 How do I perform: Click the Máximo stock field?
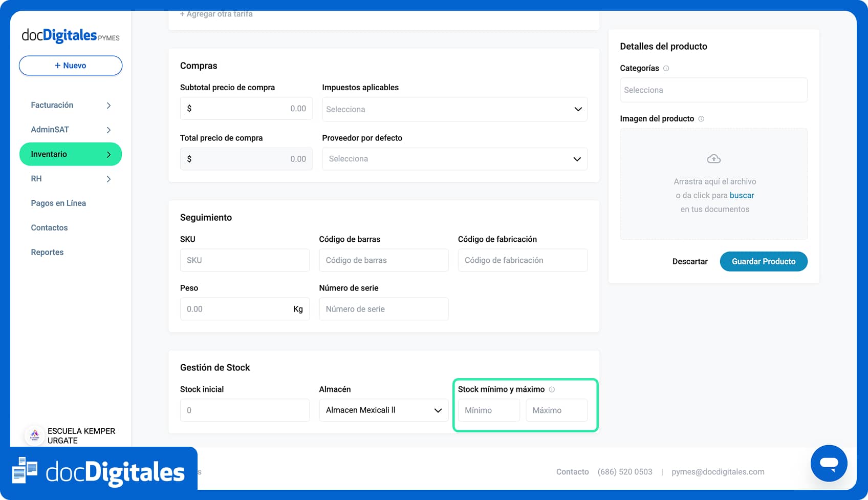(557, 410)
